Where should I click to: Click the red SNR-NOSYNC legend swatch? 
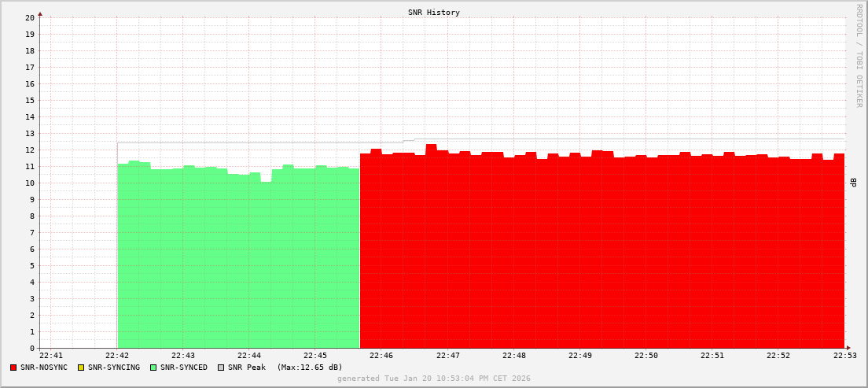tap(13, 368)
